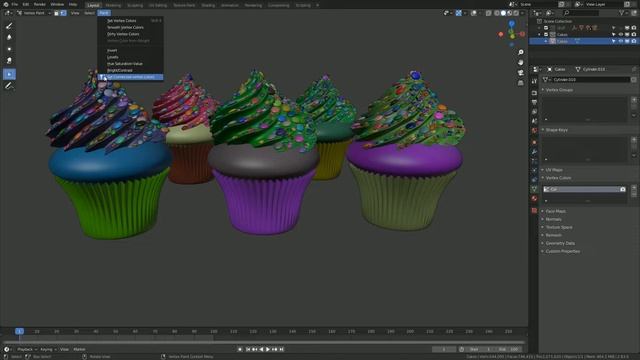Toggle vertex selection mask button

63,13
